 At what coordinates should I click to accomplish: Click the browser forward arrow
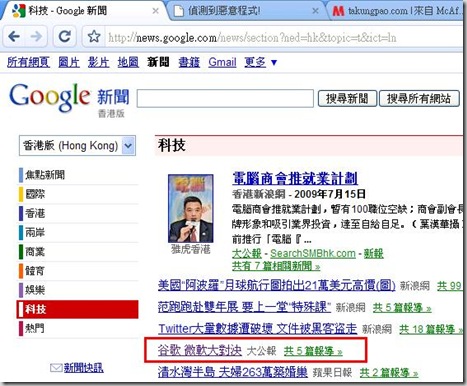pyautogui.click(x=36, y=36)
